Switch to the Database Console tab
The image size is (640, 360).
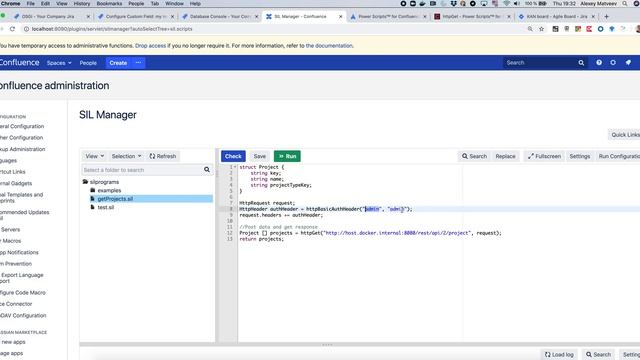220,16
